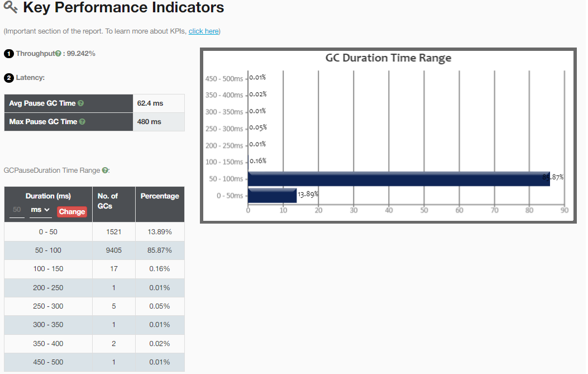This screenshot has width=588, height=374.
Task: Open the ms unit dropdown
Action: (x=40, y=210)
